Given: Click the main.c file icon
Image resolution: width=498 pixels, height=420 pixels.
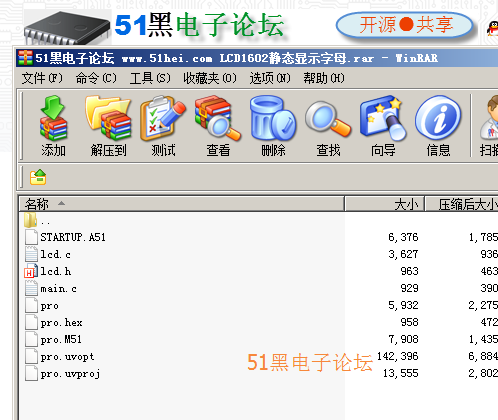Looking at the screenshot, I should tap(31, 288).
